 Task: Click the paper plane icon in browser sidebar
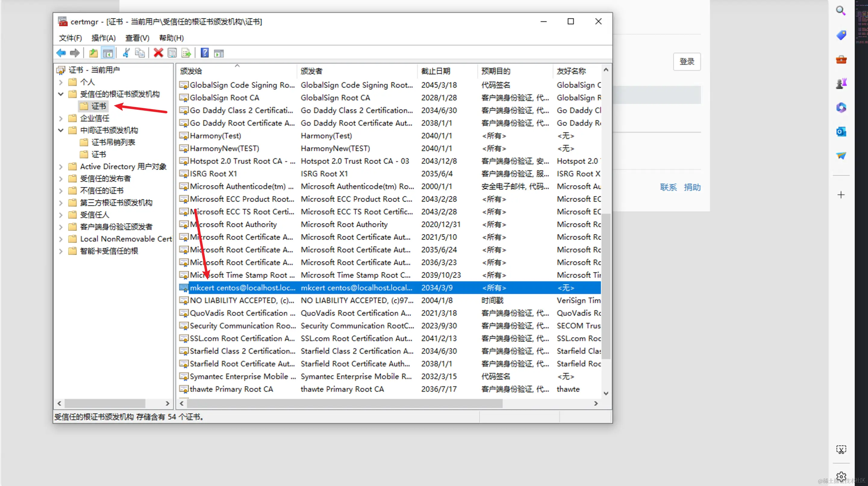(841, 156)
